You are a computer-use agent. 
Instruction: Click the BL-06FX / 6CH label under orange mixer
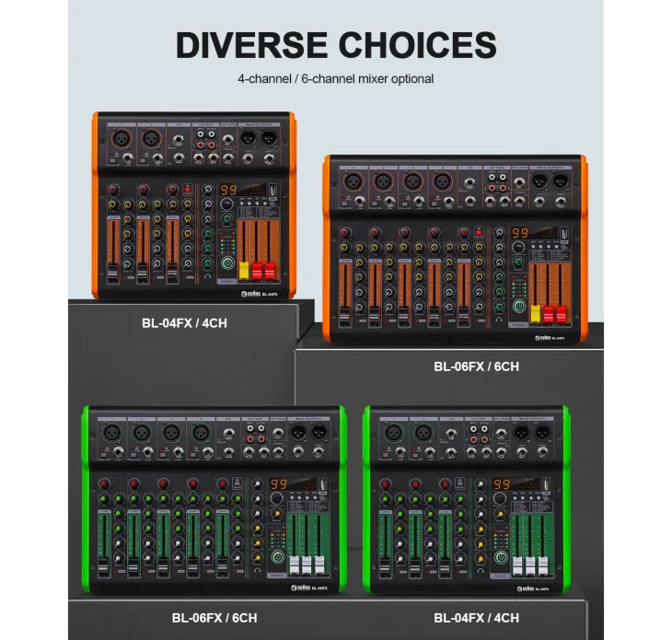click(476, 367)
